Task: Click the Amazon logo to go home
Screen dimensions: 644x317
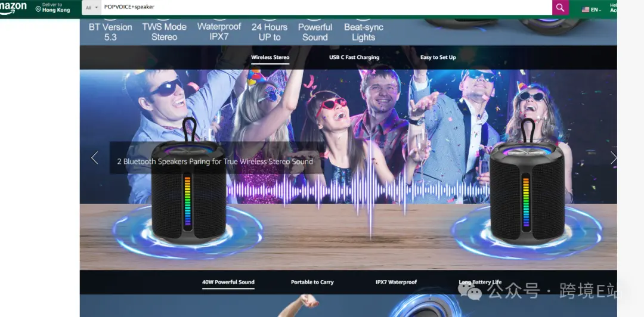Action: (x=13, y=7)
